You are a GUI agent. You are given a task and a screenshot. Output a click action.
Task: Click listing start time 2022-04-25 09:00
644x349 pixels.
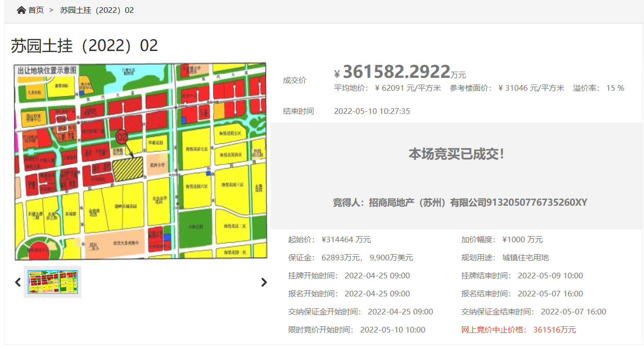[x=377, y=276]
